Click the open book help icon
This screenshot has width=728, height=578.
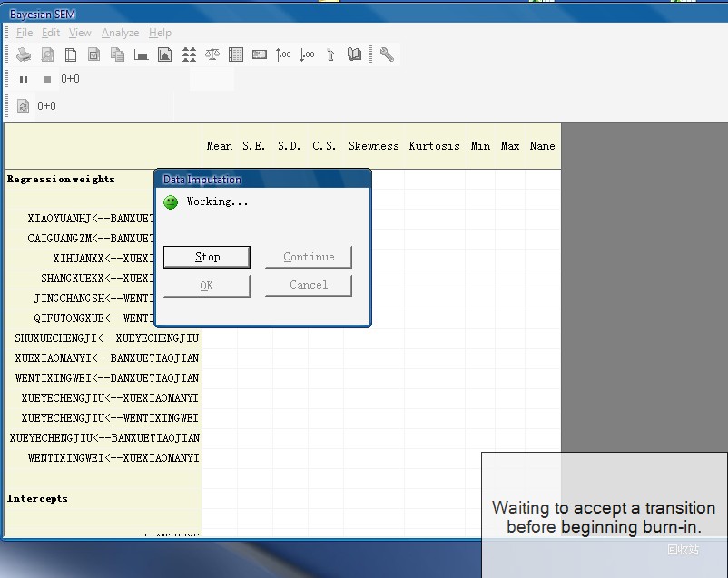354,54
